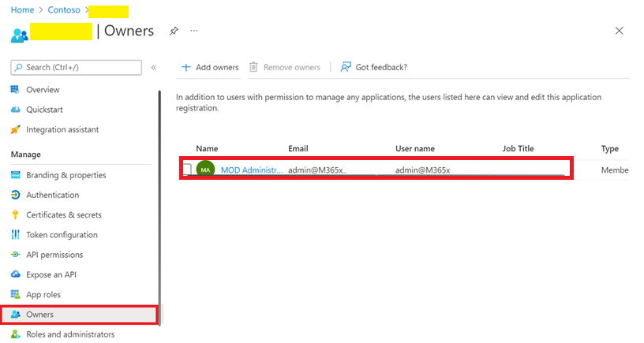
Task: Click the Integration assistant rocket icon
Action: click(x=15, y=129)
